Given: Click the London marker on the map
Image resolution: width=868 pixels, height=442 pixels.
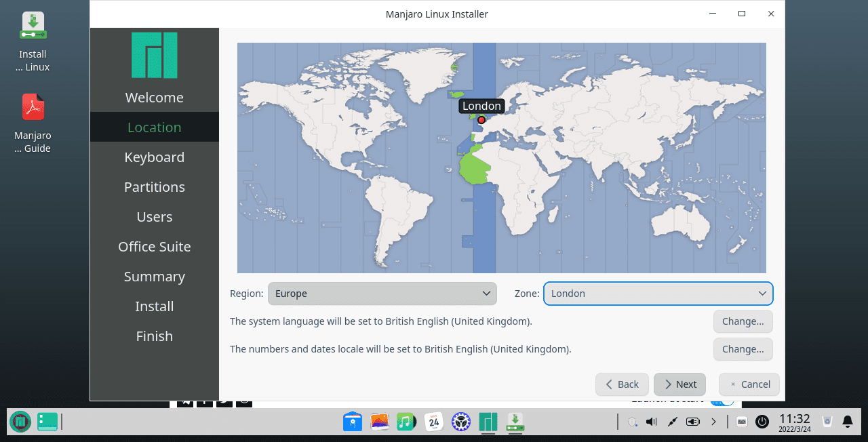Looking at the screenshot, I should [x=481, y=120].
